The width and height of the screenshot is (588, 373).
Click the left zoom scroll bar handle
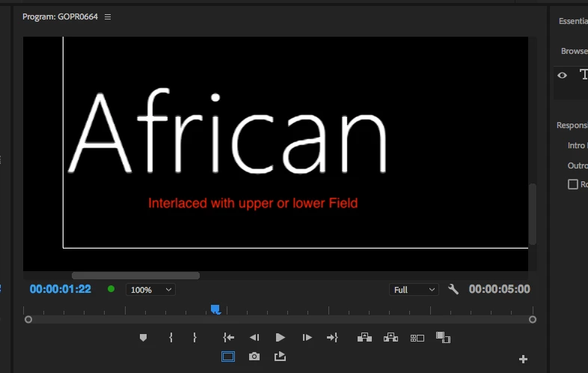pos(28,320)
